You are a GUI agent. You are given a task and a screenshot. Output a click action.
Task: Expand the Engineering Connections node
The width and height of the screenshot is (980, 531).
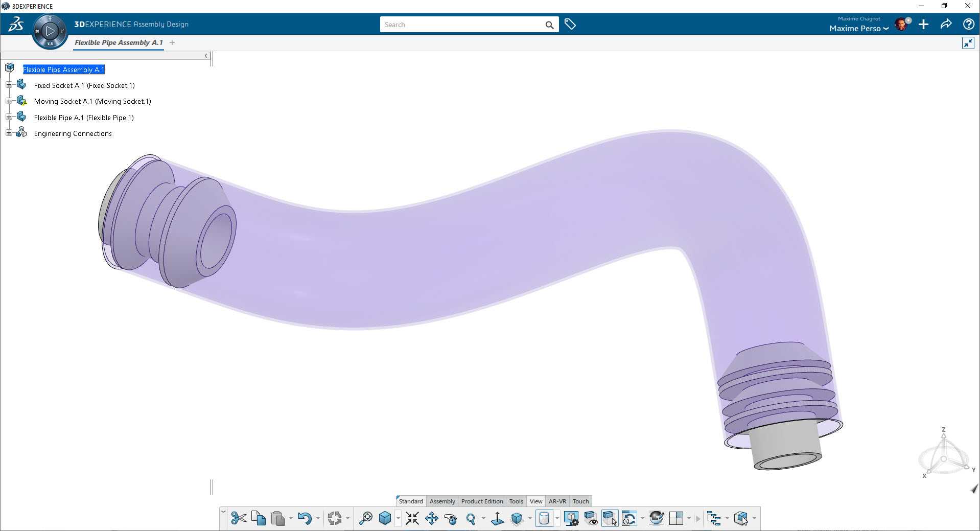(x=9, y=133)
